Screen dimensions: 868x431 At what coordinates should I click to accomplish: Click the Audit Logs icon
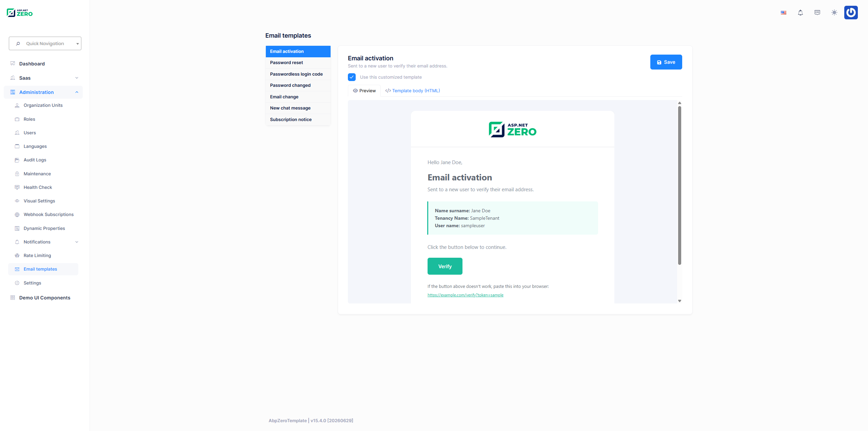17,160
